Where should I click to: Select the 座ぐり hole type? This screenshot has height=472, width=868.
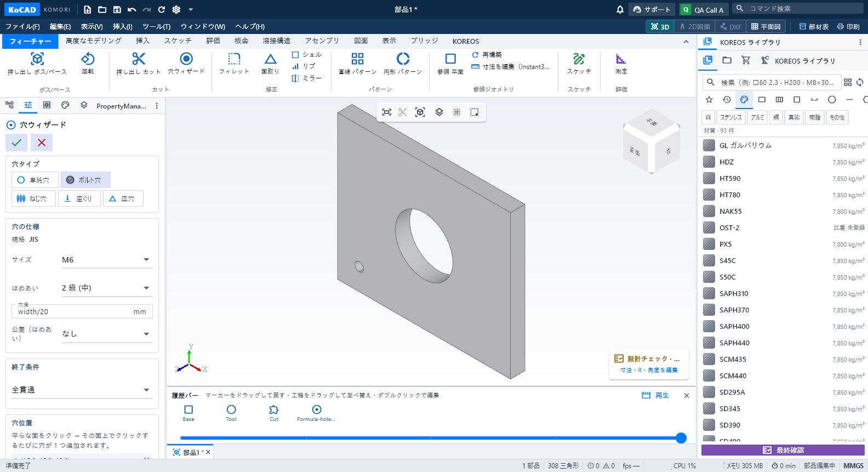(x=79, y=198)
